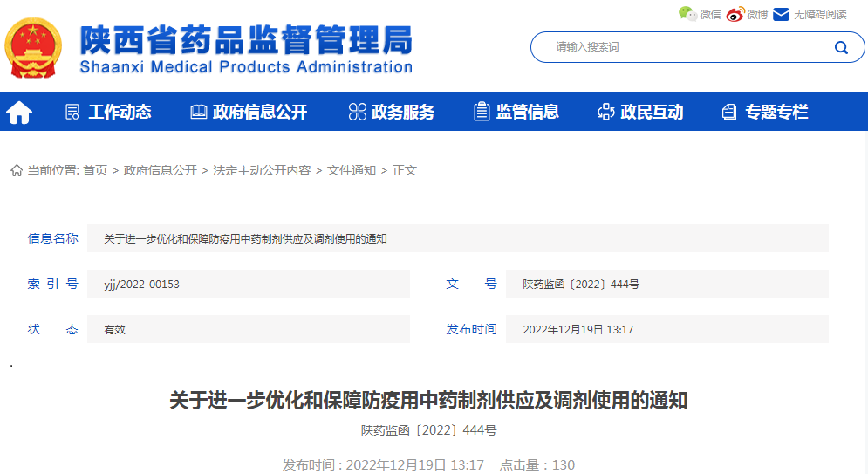The height and width of the screenshot is (474, 868).
Task: Click the 索引号 label
Action: pos(52,284)
